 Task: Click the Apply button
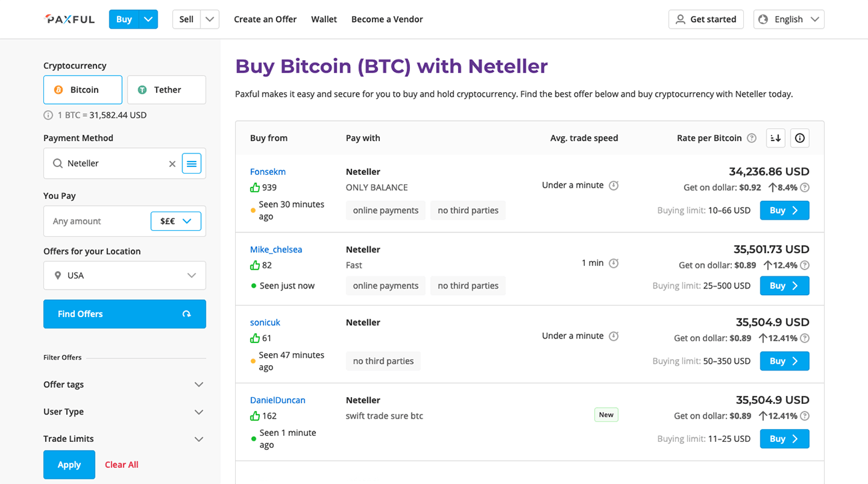pos(69,465)
